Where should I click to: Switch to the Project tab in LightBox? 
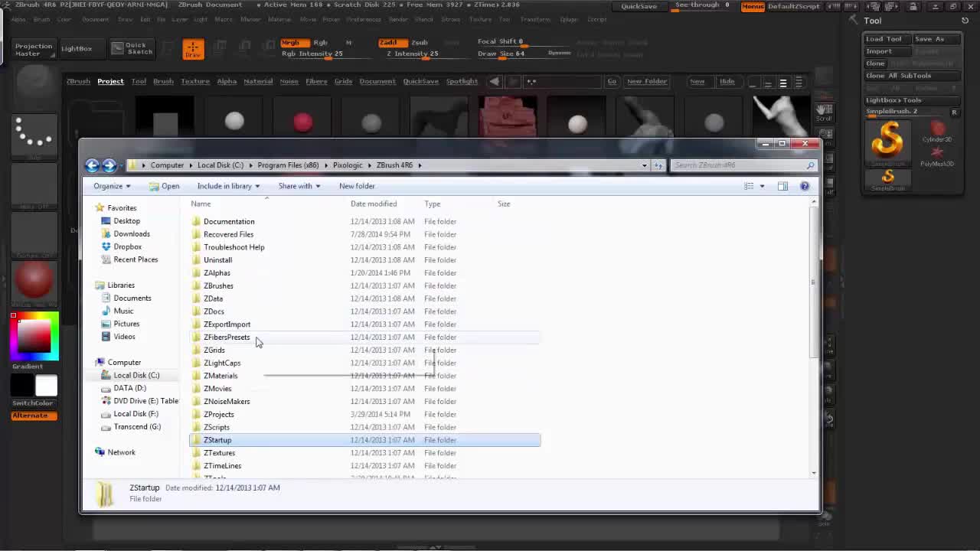[x=110, y=81]
